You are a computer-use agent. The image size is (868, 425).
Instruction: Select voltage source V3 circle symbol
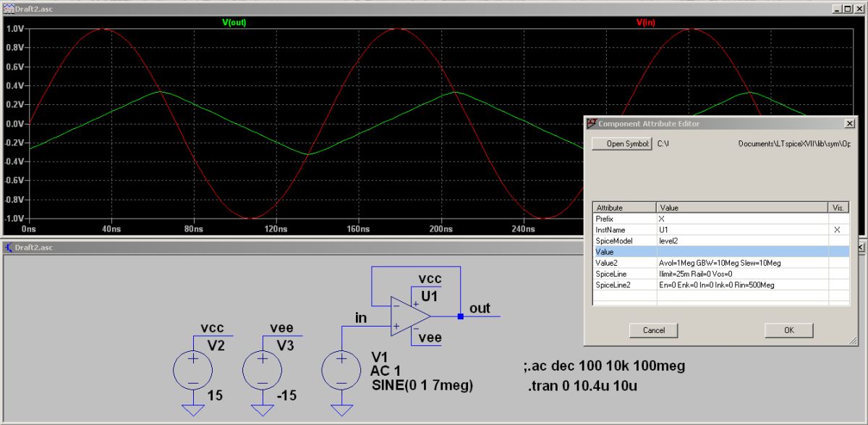(x=263, y=371)
